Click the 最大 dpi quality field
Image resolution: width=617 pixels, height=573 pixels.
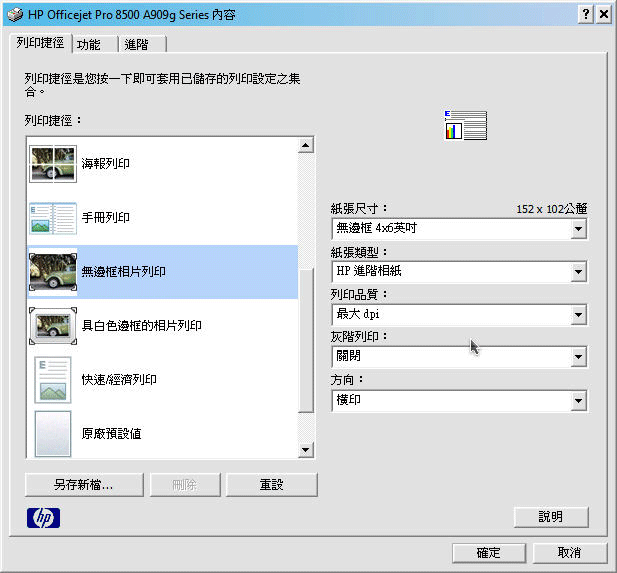click(x=459, y=314)
